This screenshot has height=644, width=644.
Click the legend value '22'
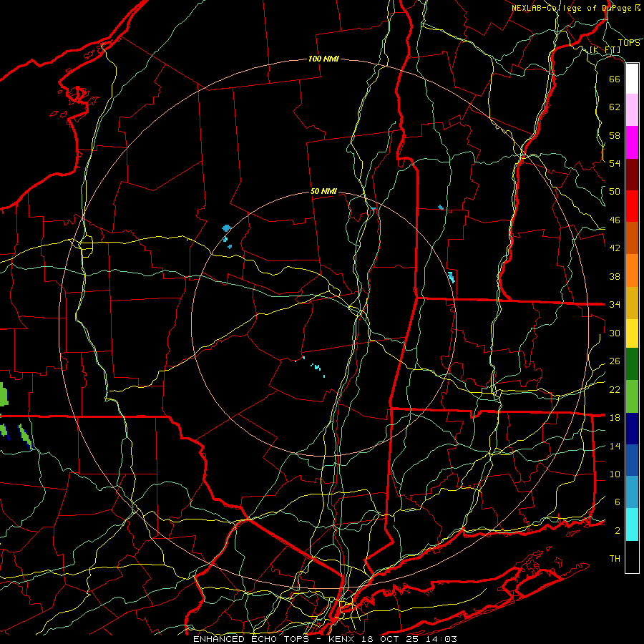615,389
